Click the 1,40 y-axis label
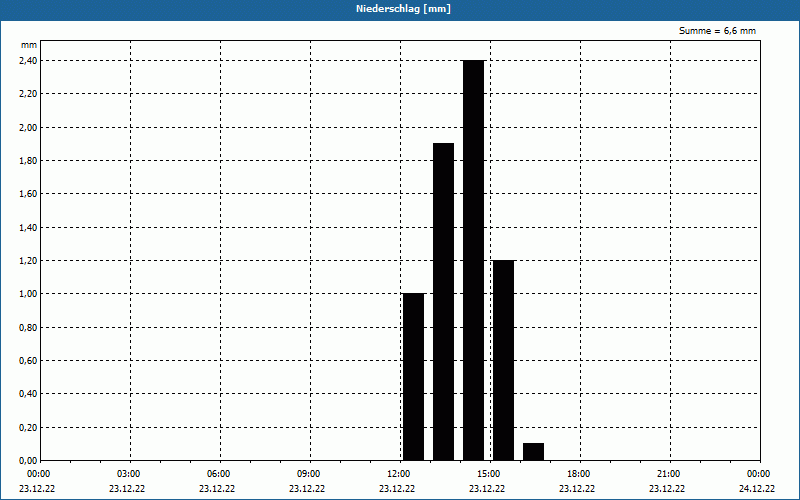 (28, 228)
